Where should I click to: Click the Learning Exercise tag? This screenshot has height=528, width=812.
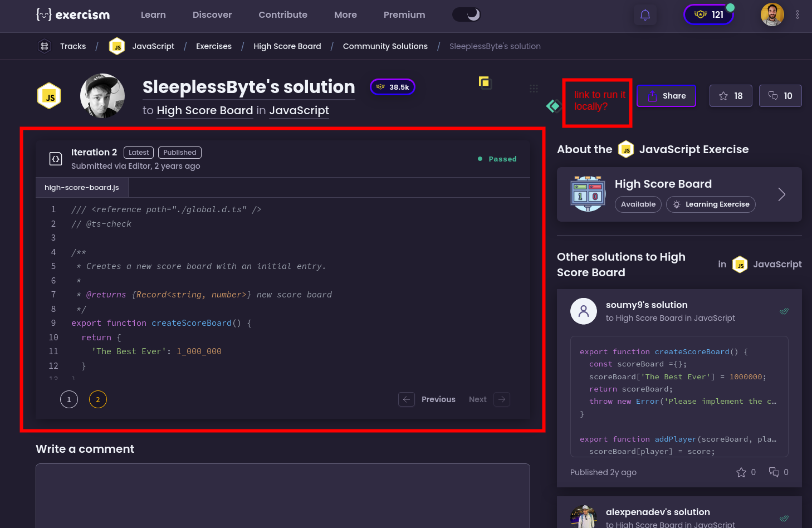point(711,204)
